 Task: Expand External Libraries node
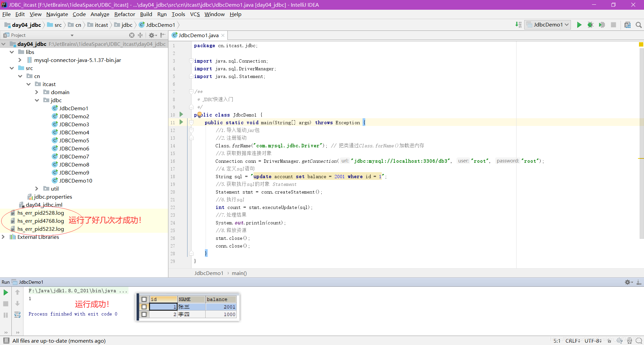pos(3,237)
